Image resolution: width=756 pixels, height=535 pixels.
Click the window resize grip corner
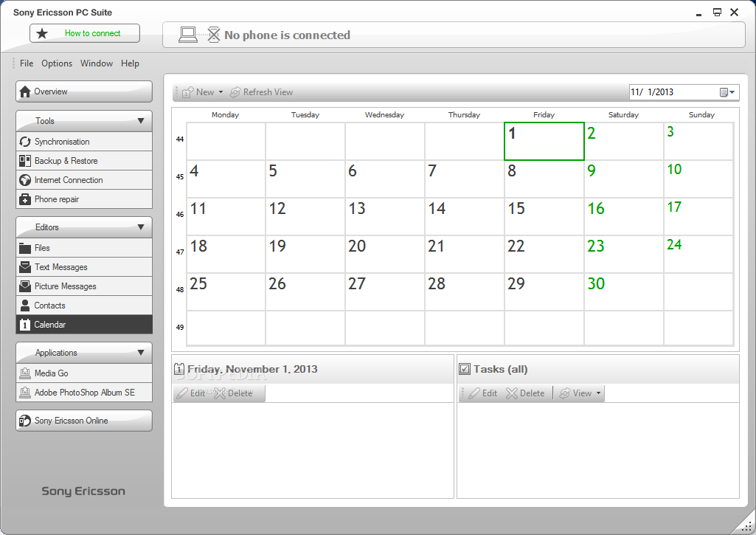point(747,526)
